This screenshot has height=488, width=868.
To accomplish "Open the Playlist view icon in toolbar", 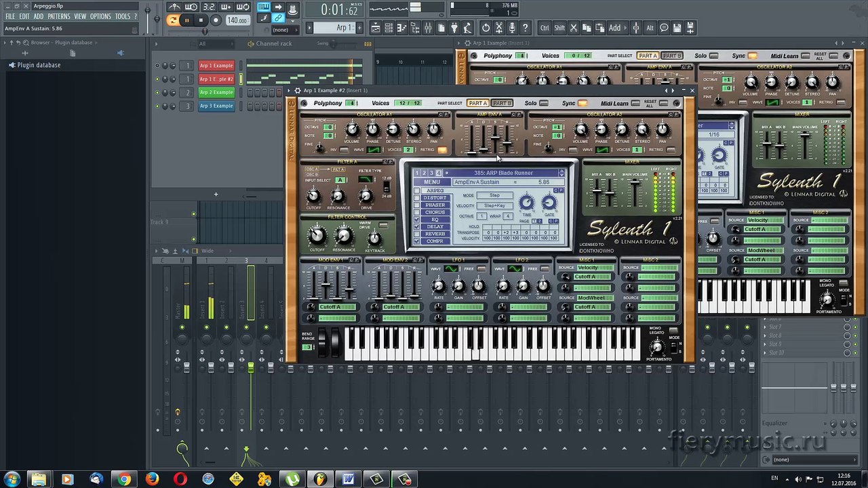I will [377, 28].
